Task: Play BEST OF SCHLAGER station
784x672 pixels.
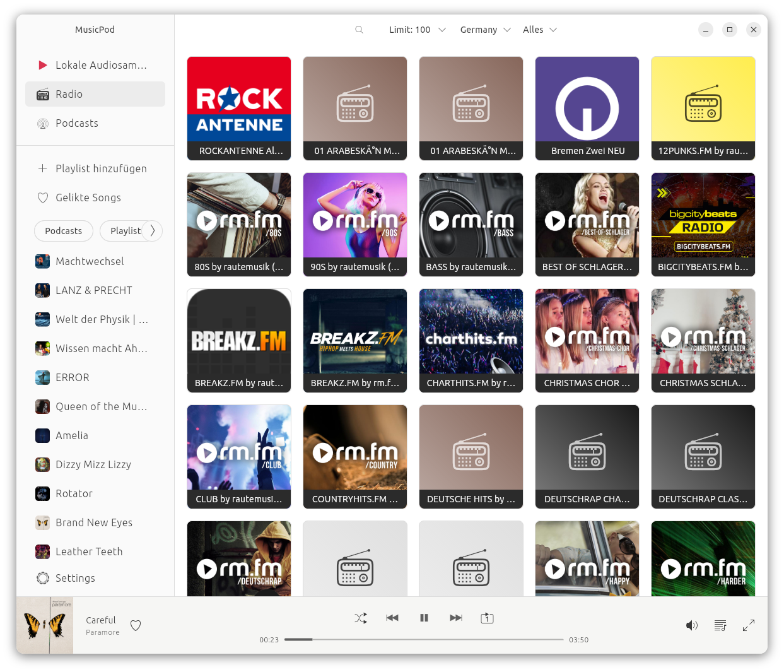Action: point(587,225)
